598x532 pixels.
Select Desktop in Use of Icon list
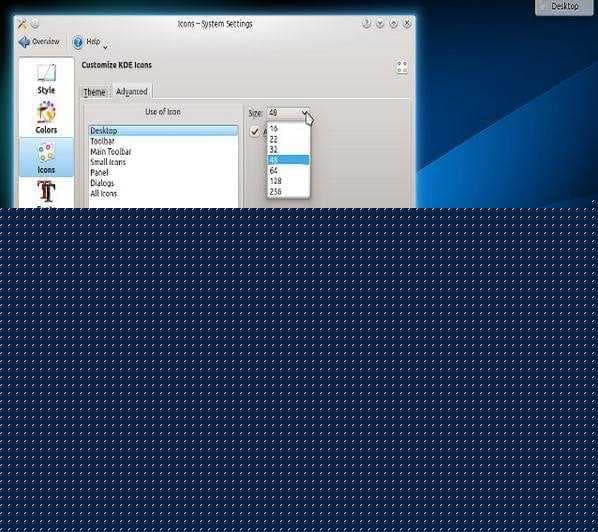[x=163, y=130]
